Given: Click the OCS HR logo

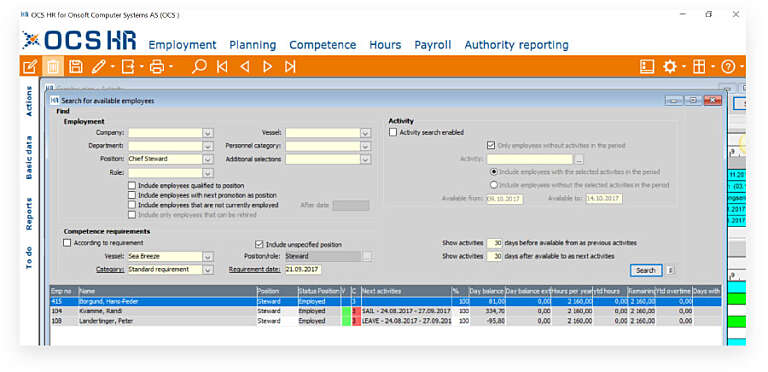Looking at the screenshot, I should click(79, 40).
